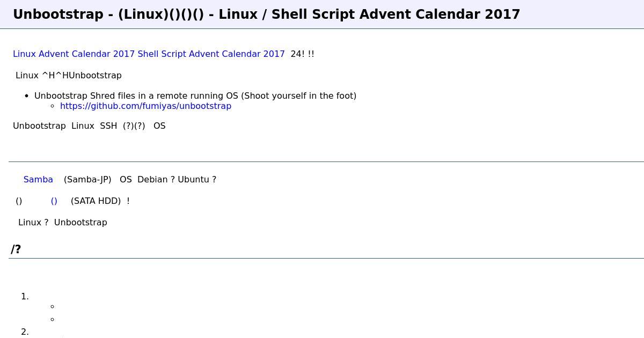Click the first hollow bullet under item 1
Viewport: 644px width, 338px height.
(52, 307)
